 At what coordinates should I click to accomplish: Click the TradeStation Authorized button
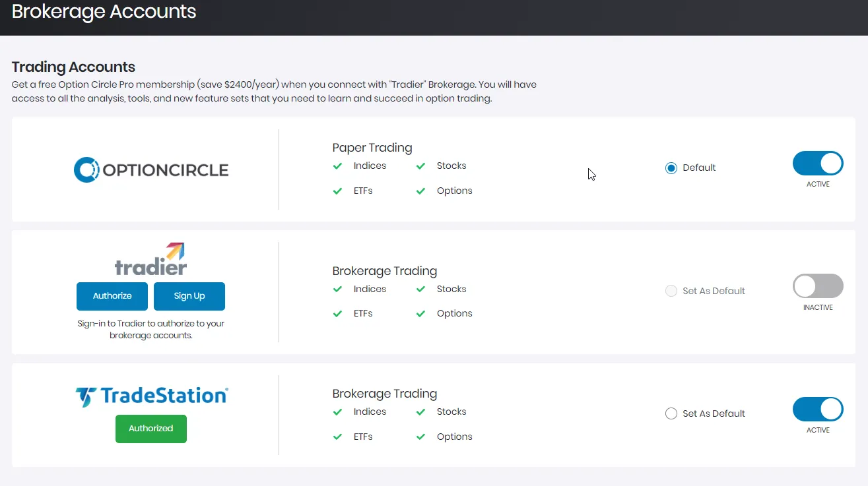[x=151, y=429]
